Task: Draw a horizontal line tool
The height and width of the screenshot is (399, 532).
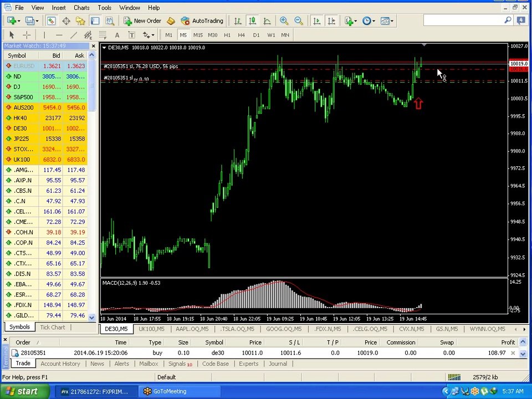Action: pos(59,34)
